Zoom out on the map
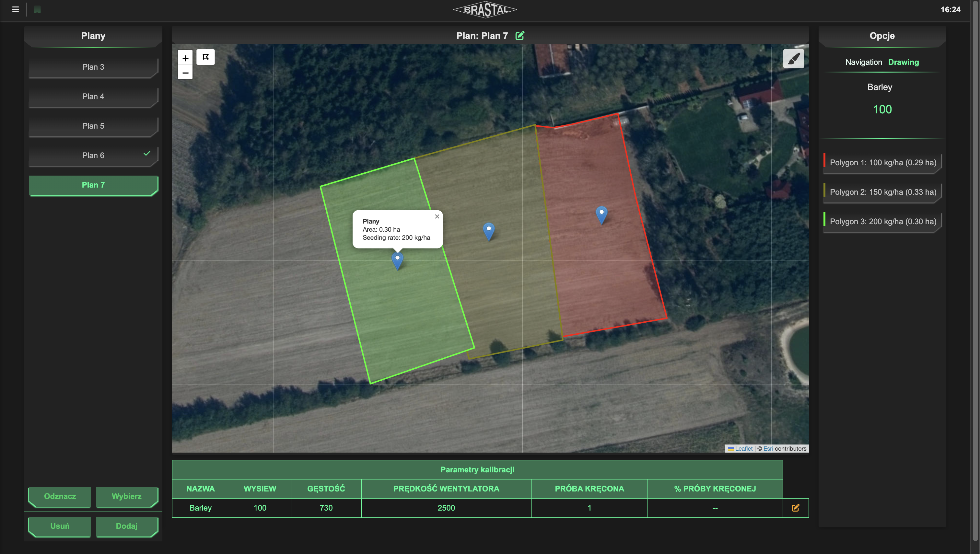The height and width of the screenshot is (554, 980). [x=185, y=73]
